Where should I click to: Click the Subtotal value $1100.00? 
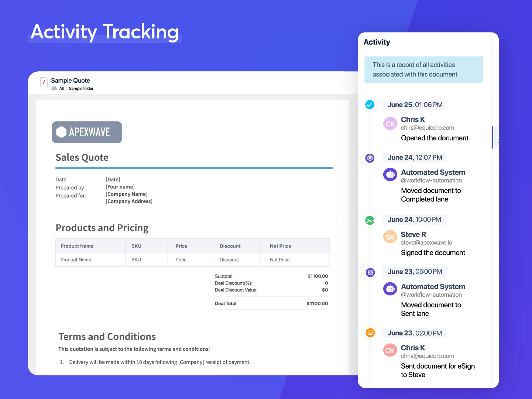point(318,276)
